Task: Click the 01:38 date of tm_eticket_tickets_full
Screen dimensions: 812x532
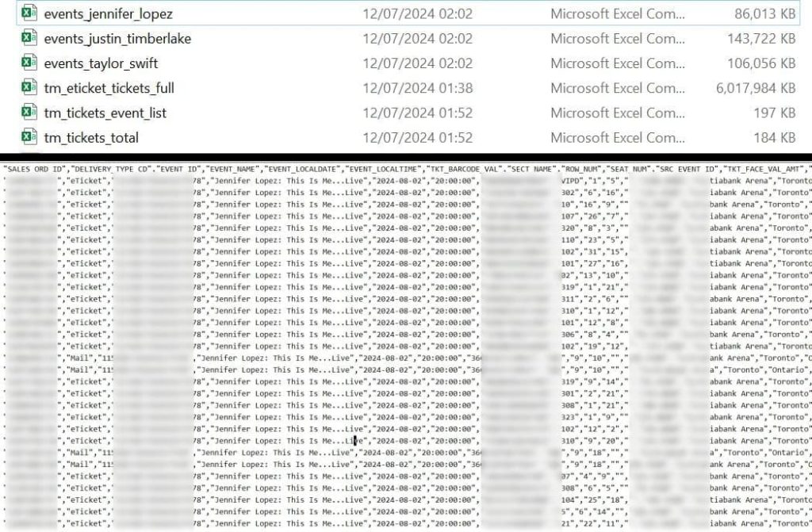Action: tap(417, 89)
